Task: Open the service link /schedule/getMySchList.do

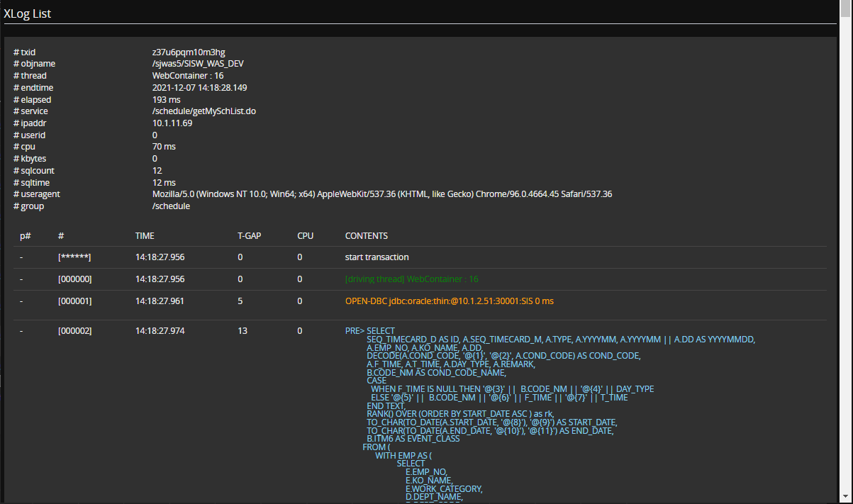Action: click(x=204, y=111)
